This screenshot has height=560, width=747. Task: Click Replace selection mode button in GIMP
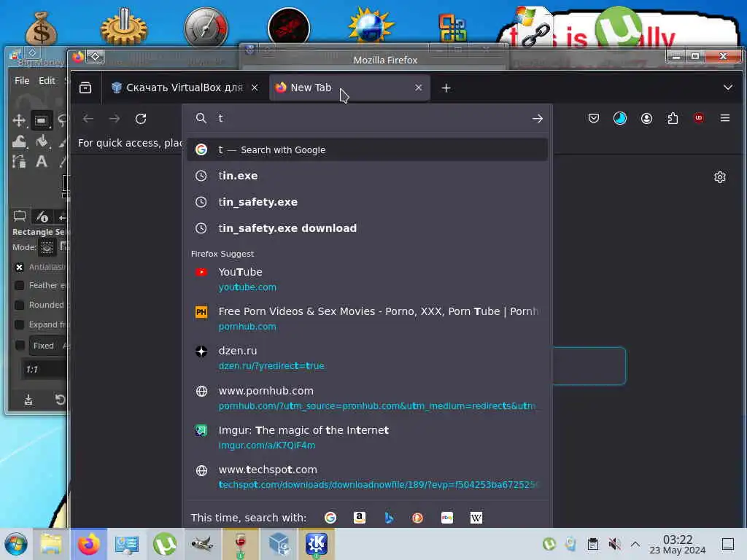click(47, 247)
